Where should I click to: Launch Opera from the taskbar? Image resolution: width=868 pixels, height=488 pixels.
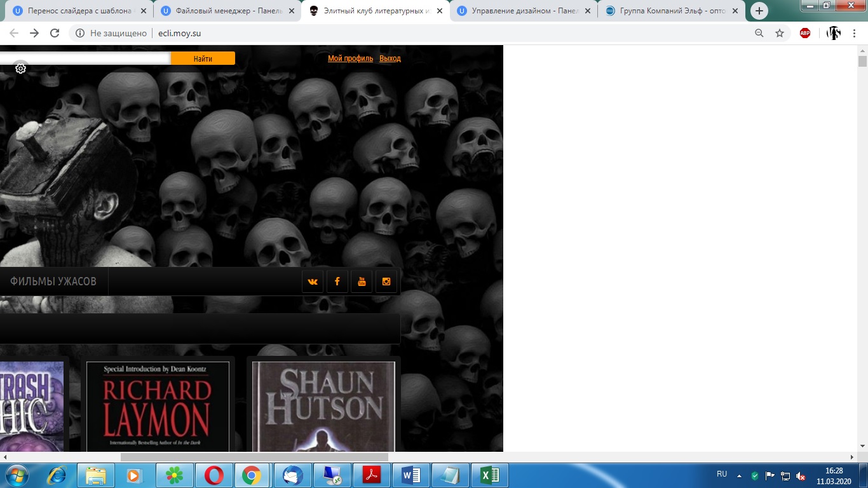(x=214, y=475)
